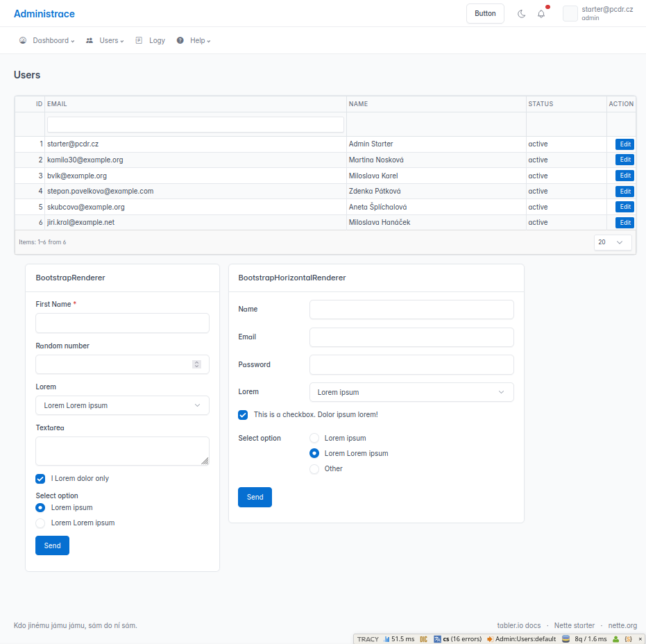Toggle 'This is a checkbox' checkbox
The width and height of the screenshot is (646, 644).
[x=243, y=415]
